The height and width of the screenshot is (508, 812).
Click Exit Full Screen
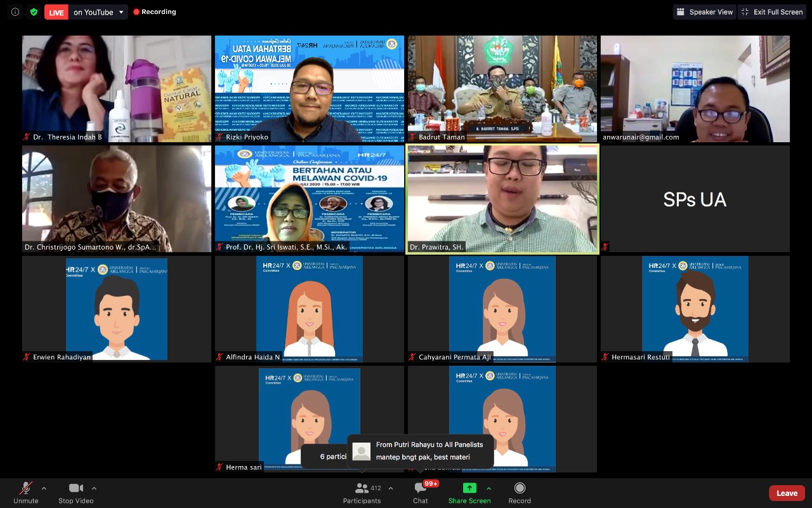771,12
